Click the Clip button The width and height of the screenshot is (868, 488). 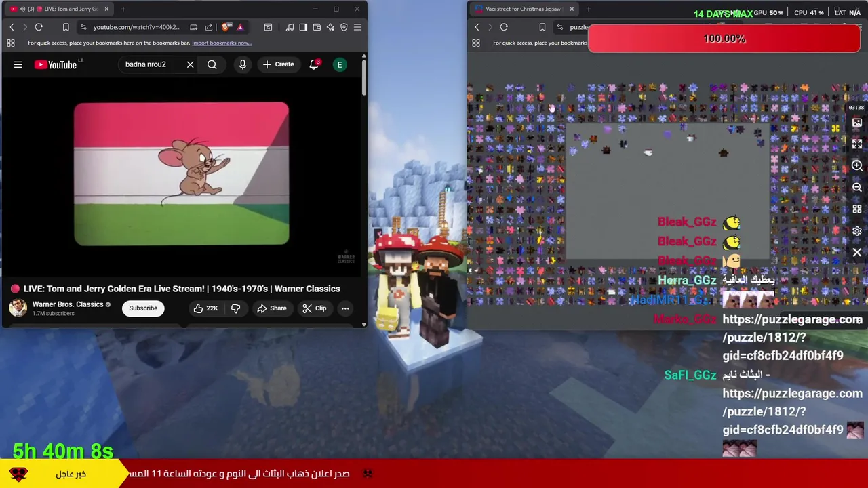(x=314, y=308)
